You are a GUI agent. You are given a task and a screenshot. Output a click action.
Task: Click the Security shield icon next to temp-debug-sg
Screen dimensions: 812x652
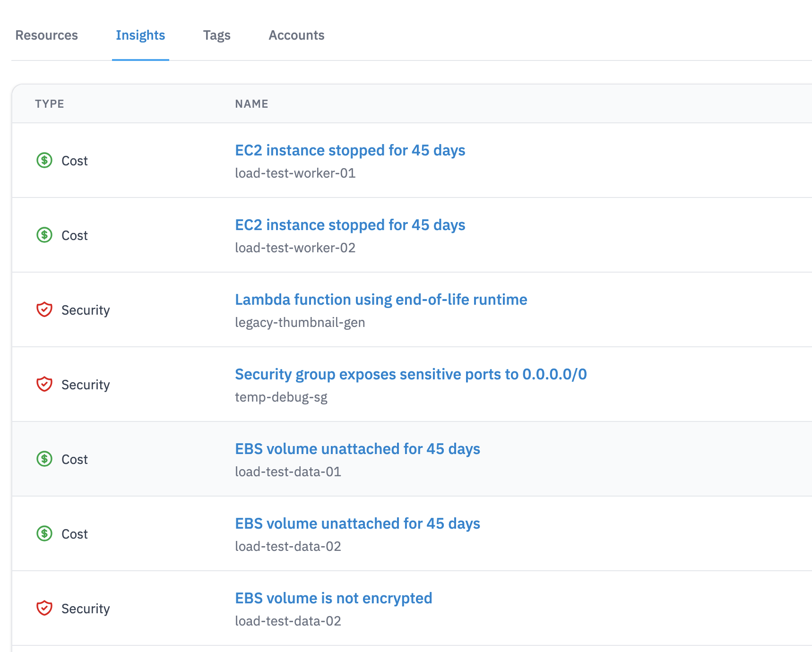44,384
